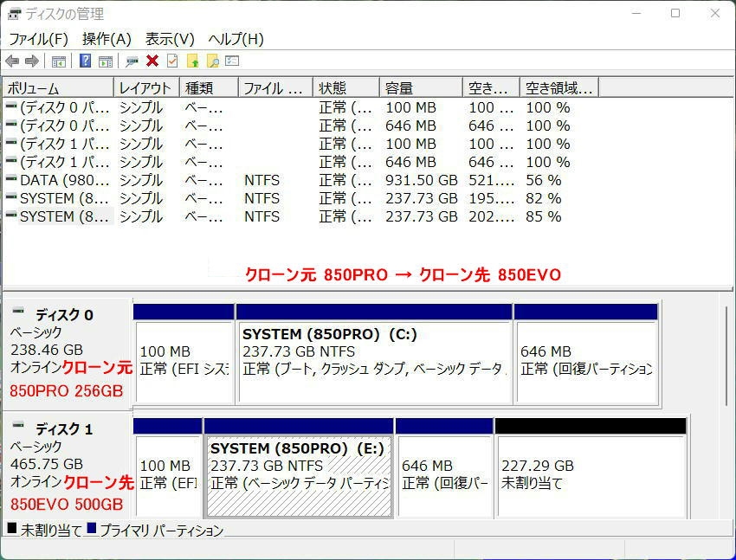Click the drive icon of the DATA (980… row
This screenshot has height=560, width=736.
[11, 179]
